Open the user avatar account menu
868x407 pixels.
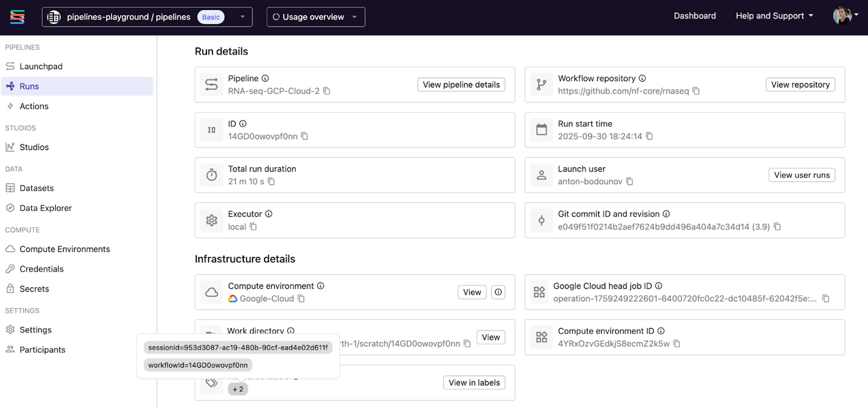pyautogui.click(x=846, y=15)
